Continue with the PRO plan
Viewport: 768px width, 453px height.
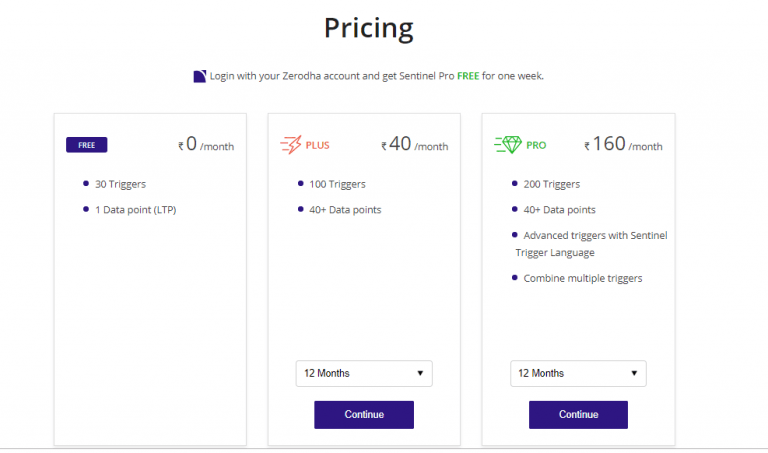pyautogui.click(x=578, y=415)
